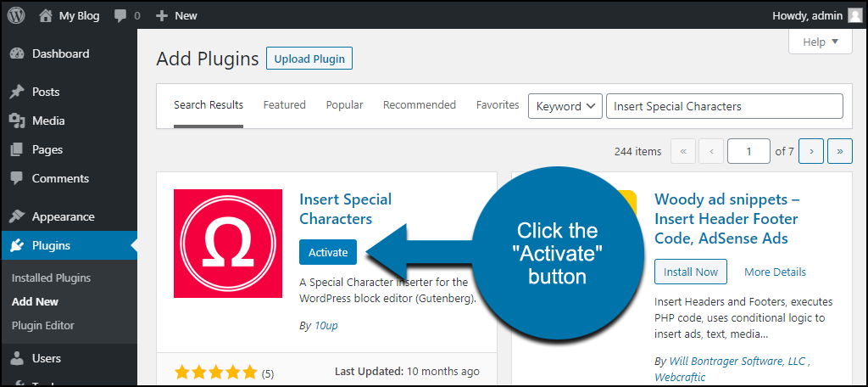Click the Add Plugins page heading

pos(208,59)
